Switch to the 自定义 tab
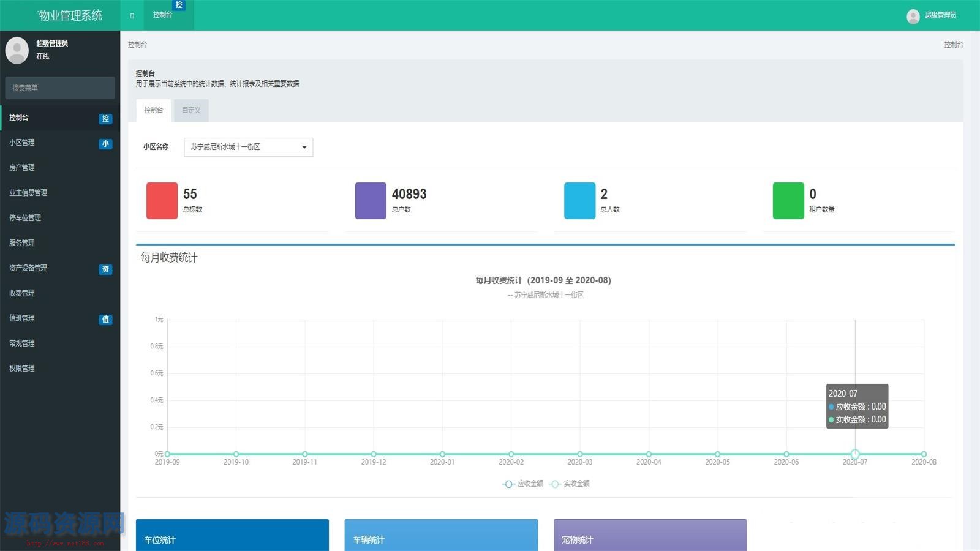 (191, 110)
